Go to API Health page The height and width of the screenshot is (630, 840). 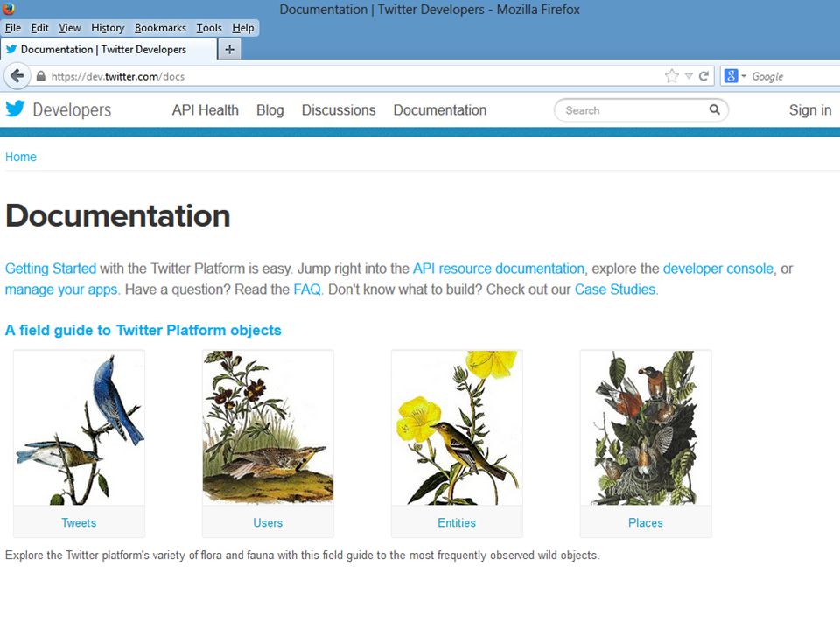pyautogui.click(x=205, y=110)
